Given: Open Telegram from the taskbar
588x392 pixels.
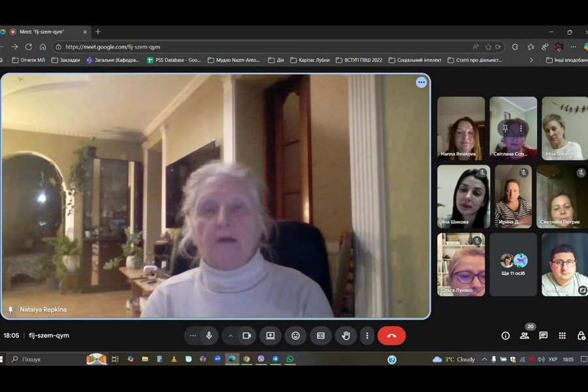Looking at the screenshot, I should 275,359.
